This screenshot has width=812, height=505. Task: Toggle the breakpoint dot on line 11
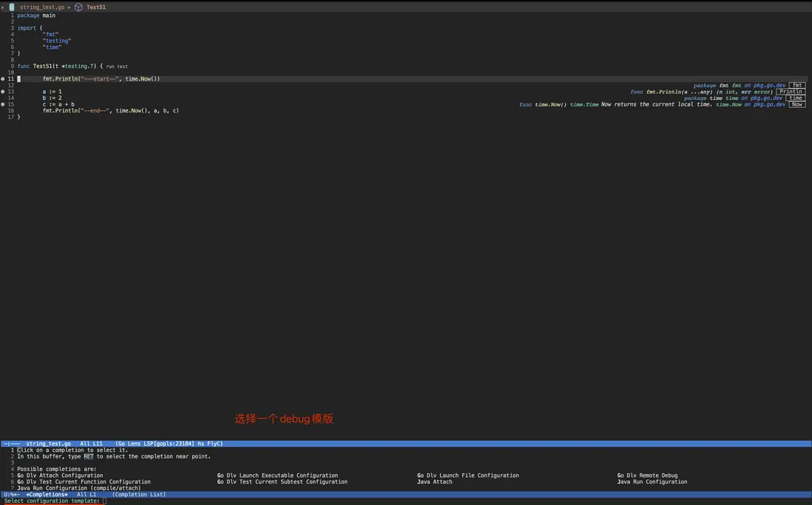tap(3, 78)
